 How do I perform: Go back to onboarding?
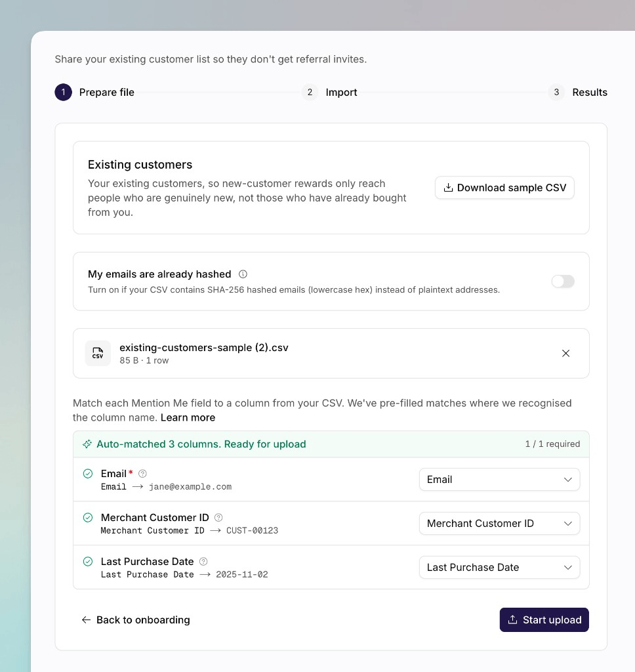click(x=135, y=619)
